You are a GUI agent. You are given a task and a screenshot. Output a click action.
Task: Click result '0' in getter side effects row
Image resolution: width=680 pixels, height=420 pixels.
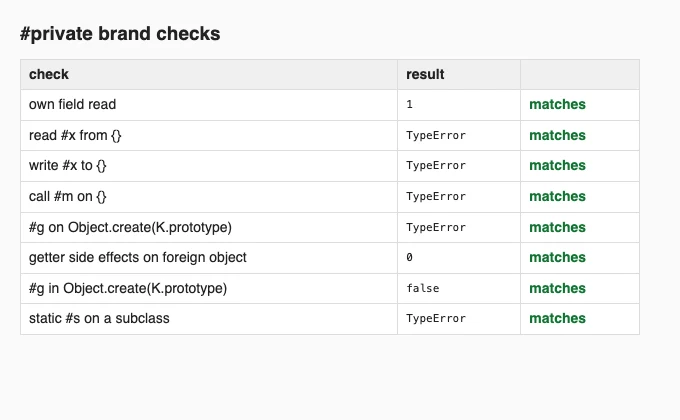[x=409, y=257]
